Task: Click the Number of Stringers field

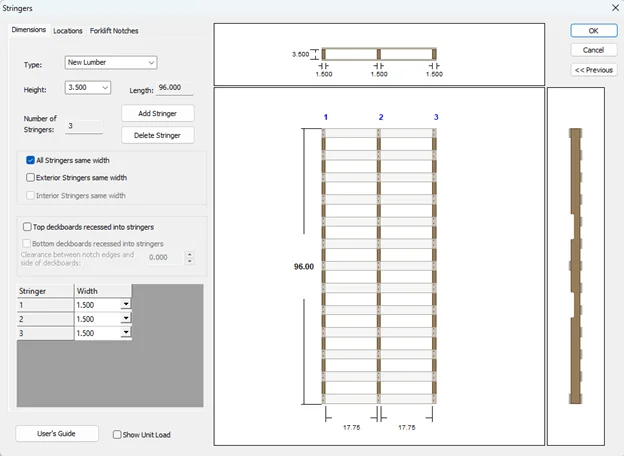Action: coord(84,126)
